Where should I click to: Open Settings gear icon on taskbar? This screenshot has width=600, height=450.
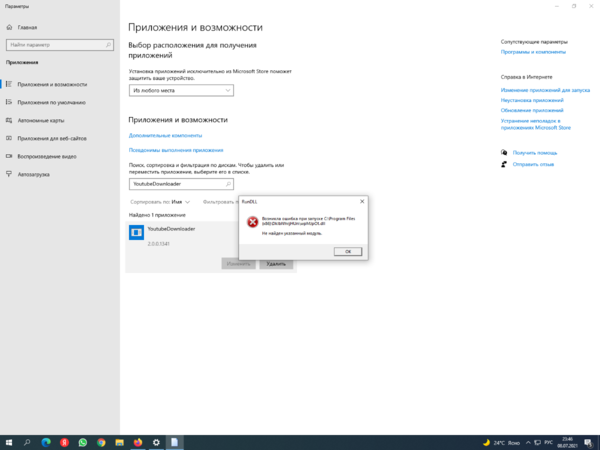(x=156, y=443)
